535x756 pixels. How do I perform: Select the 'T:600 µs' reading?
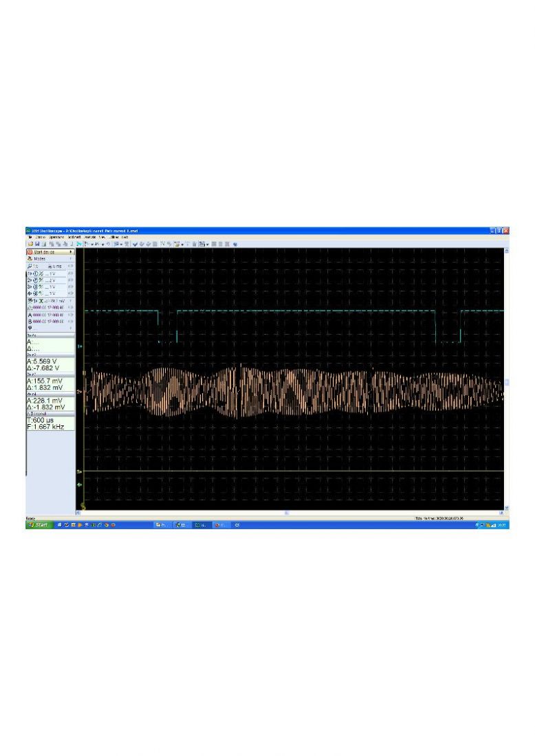point(41,421)
